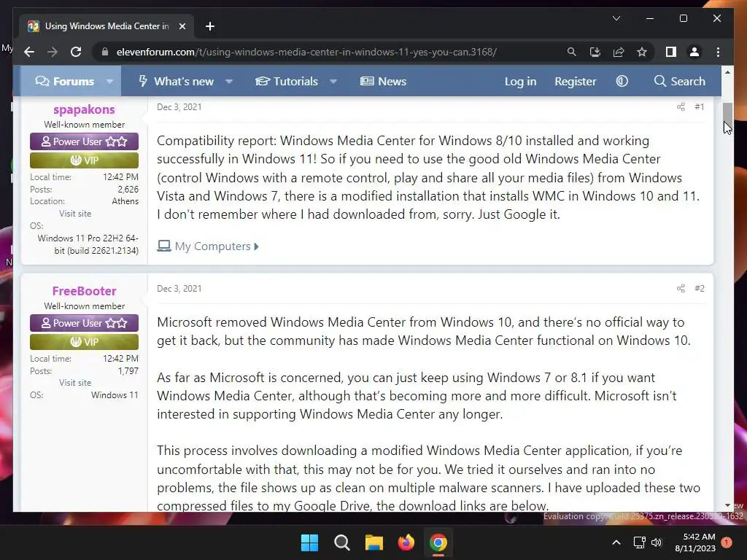Expand the What's new dropdown arrow
747x560 pixels.
pos(229,82)
